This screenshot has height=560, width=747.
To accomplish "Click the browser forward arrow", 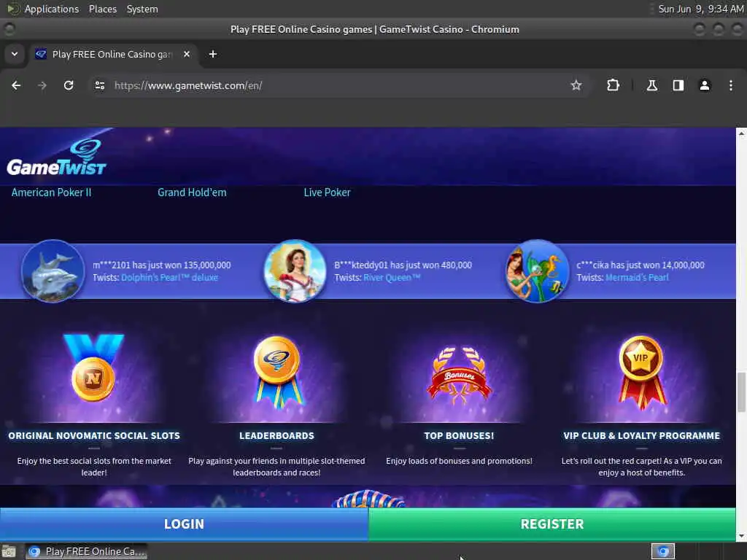I will [x=42, y=85].
